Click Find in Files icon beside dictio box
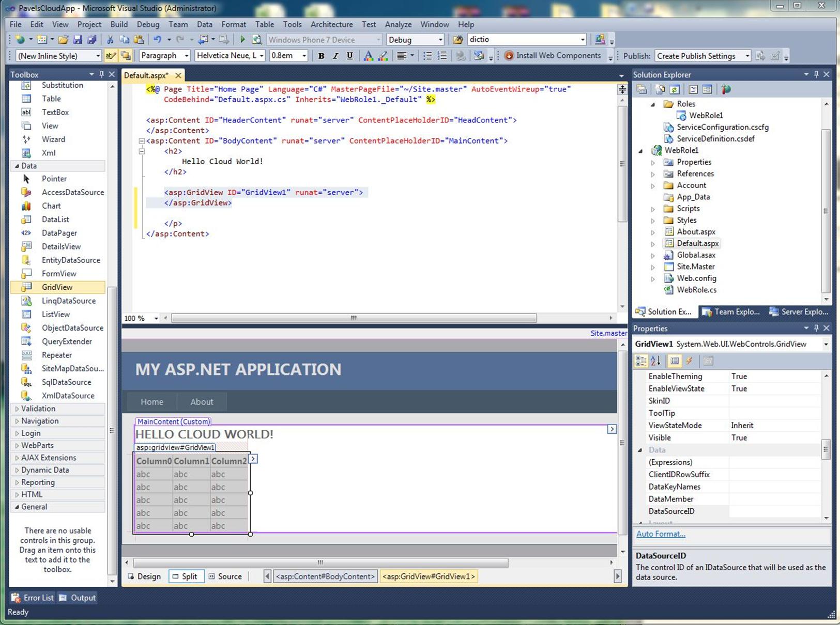The height and width of the screenshot is (625, 840). (x=457, y=40)
